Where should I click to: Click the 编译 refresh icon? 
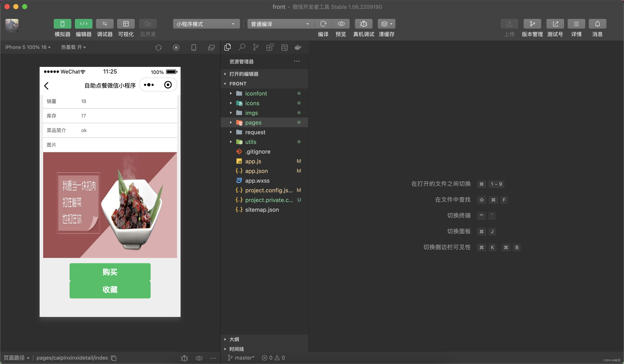[x=323, y=24]
